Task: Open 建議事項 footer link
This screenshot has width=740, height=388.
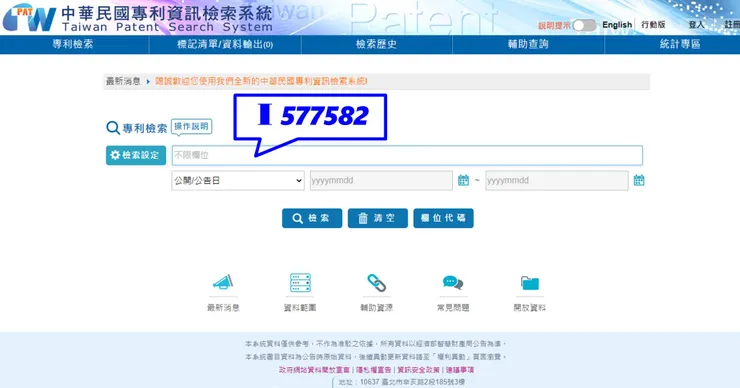Action: (460, 370)
